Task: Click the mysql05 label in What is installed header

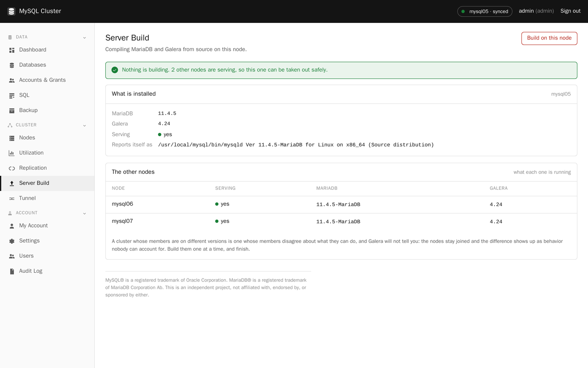Action: point(561,94)
